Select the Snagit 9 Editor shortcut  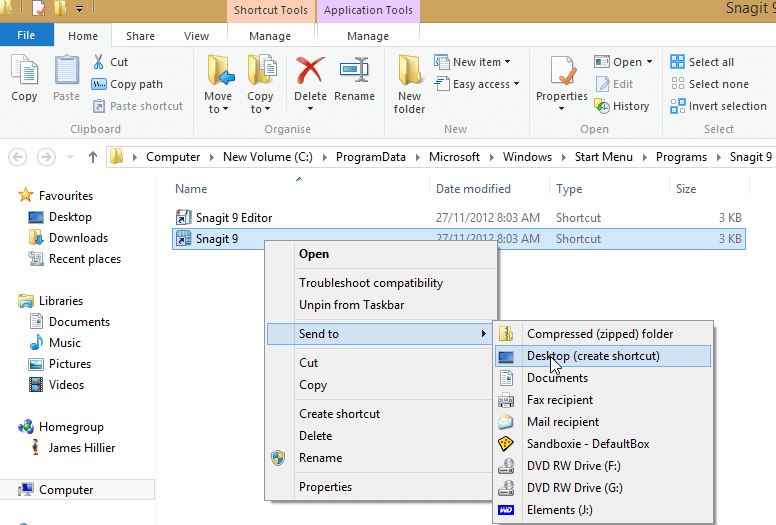234,218
